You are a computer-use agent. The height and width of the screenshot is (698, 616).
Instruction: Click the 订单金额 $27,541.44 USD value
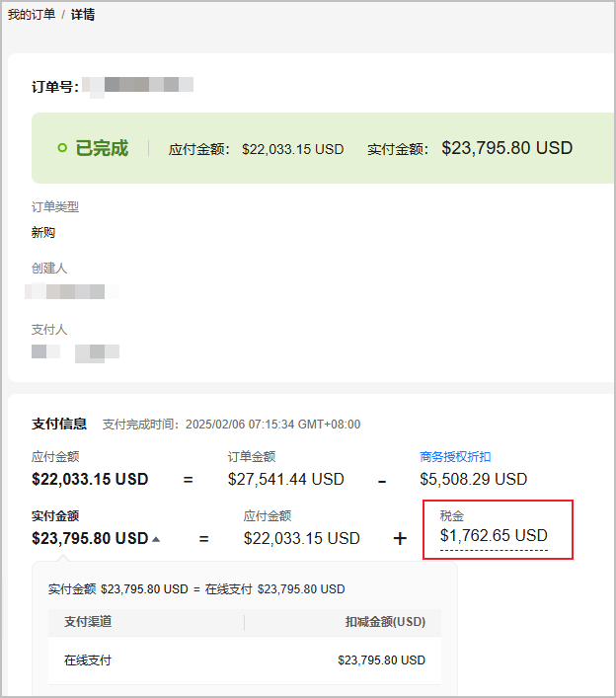[x=285, y=479]
